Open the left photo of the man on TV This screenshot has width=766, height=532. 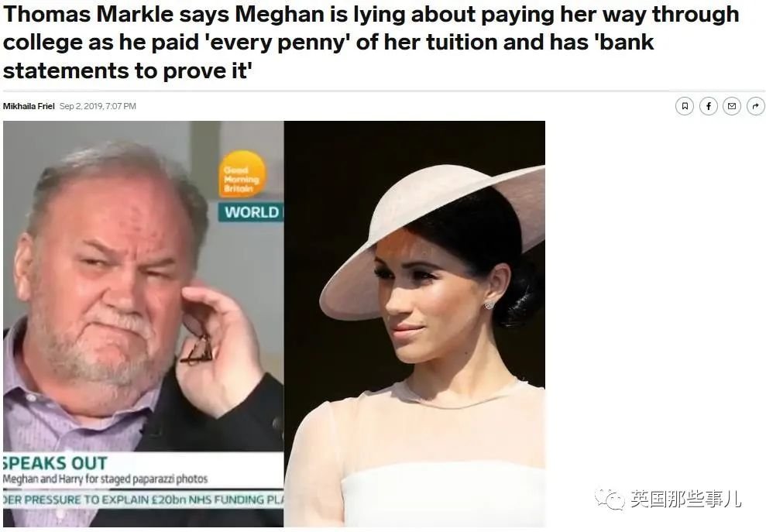143,324
